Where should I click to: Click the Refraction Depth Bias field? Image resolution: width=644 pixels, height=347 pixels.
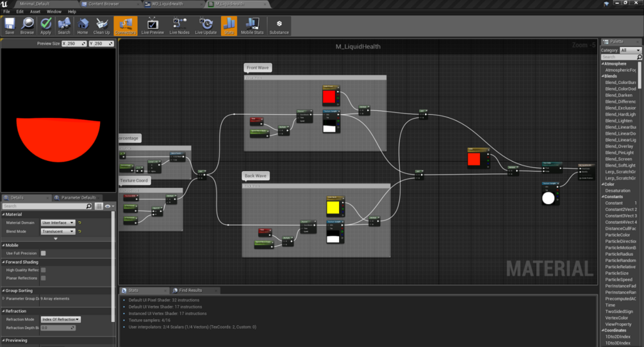pyautogui.click(x=58, y=328)
